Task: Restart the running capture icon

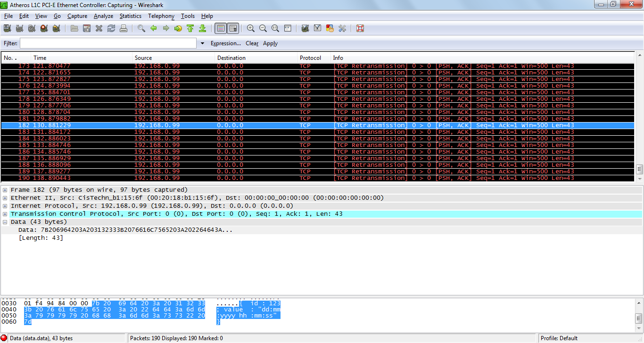Action: (x=56, y=28)
